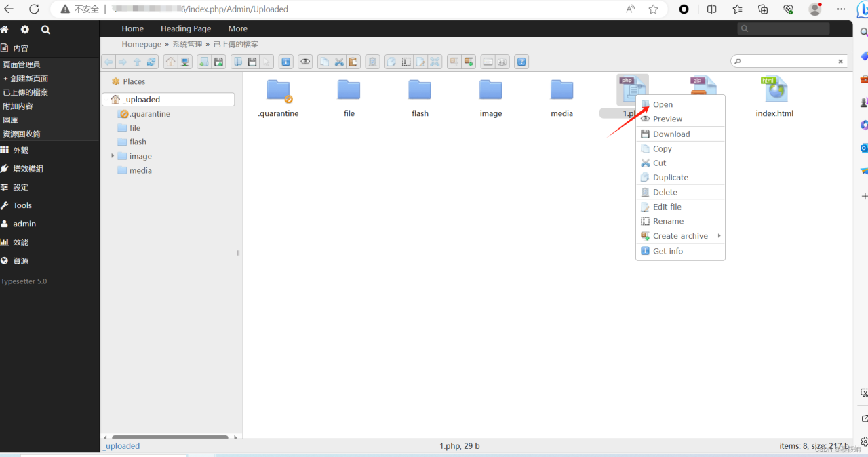Viewport: 868px width, 457px height.
Task: Click the toolbar Get info icon
Action: coord(285,62)
